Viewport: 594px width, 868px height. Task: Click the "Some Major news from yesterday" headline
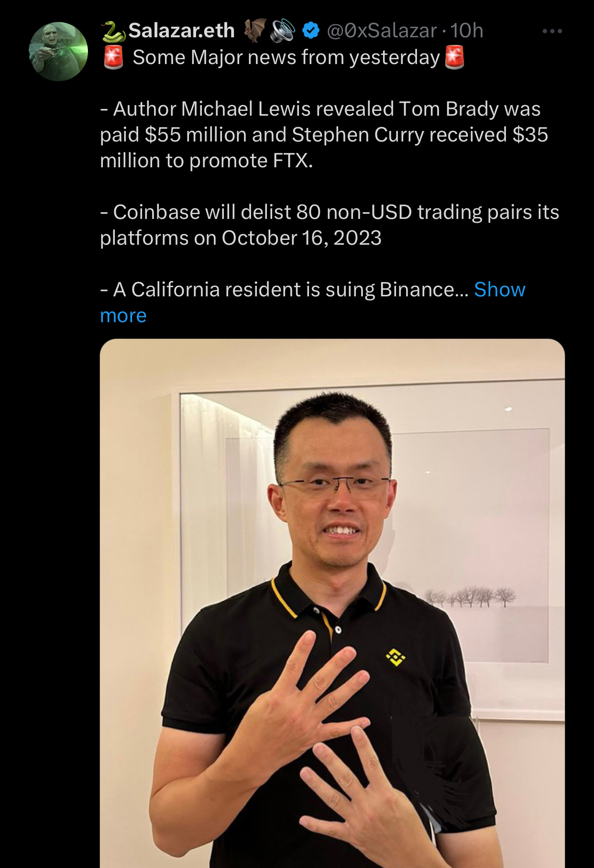286,57
